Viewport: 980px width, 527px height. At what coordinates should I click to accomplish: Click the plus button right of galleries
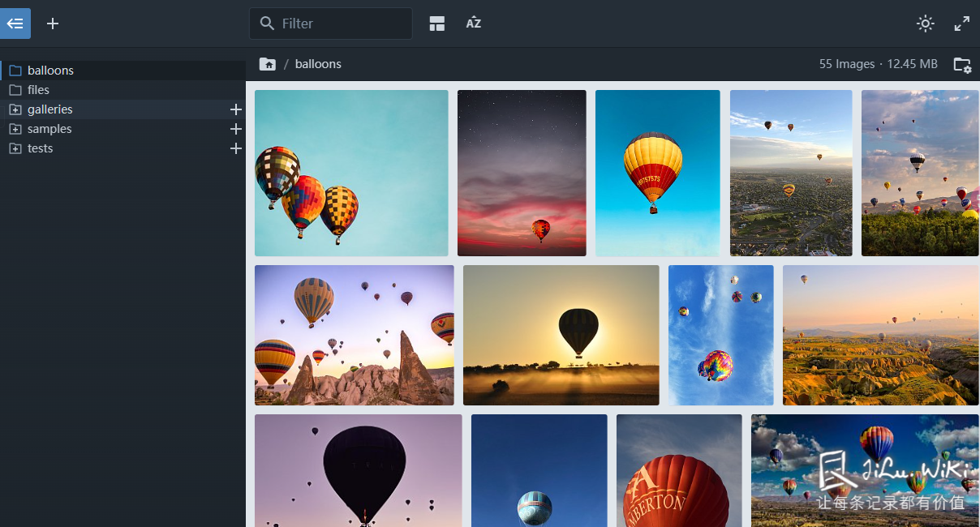236,109
